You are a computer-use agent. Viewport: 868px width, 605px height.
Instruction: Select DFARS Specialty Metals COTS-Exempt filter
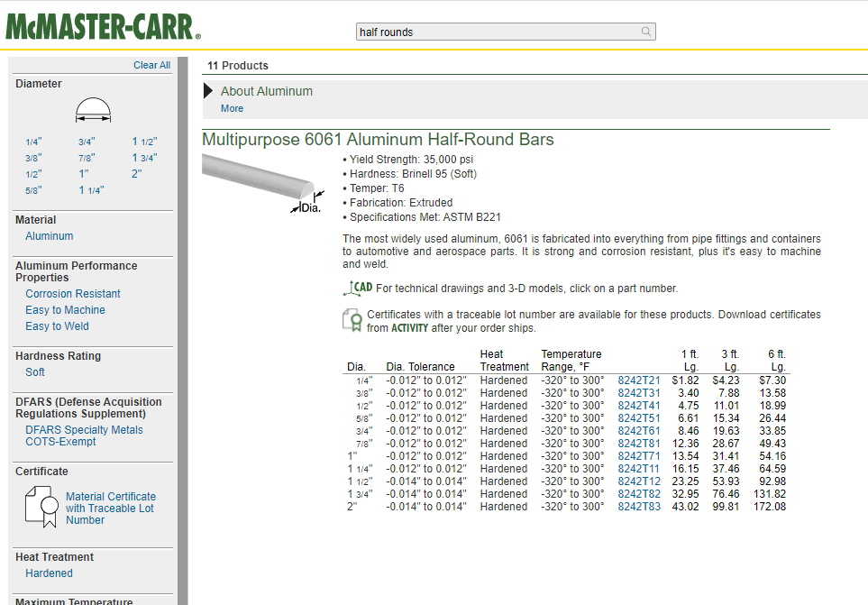[x=84, y=435]
